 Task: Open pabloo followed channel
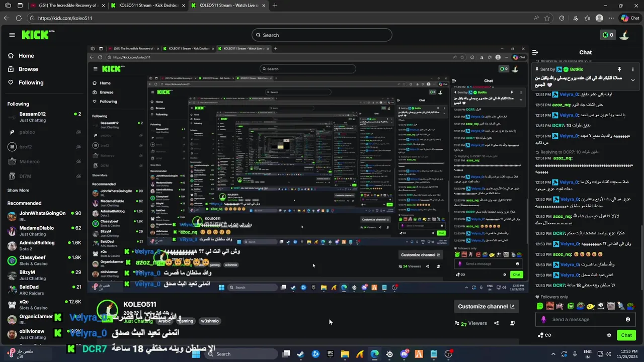click(44, 132)
